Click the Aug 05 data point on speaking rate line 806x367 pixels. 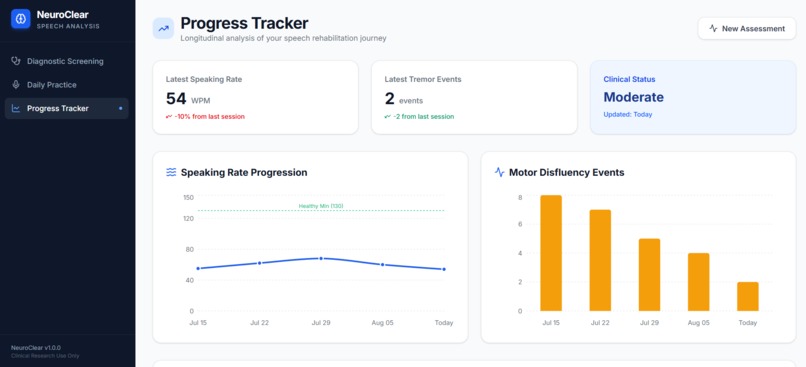(x=382, y=265)
